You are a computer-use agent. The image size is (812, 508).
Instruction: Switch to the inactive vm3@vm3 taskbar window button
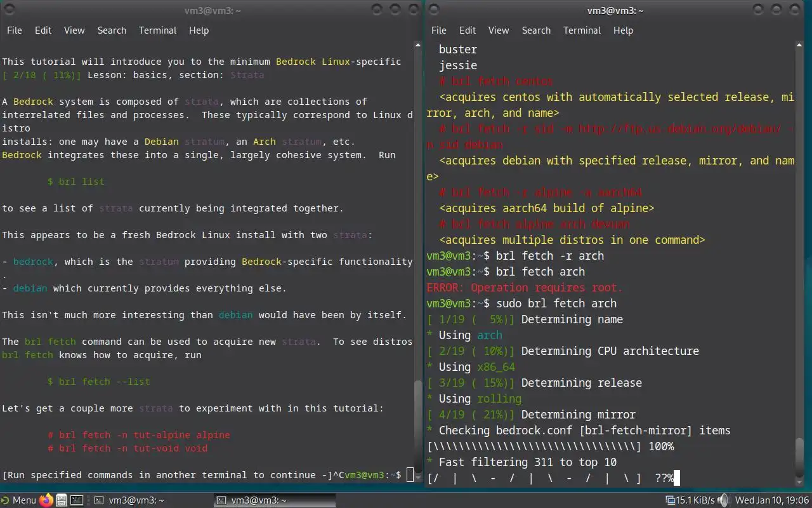click(151, 500)
